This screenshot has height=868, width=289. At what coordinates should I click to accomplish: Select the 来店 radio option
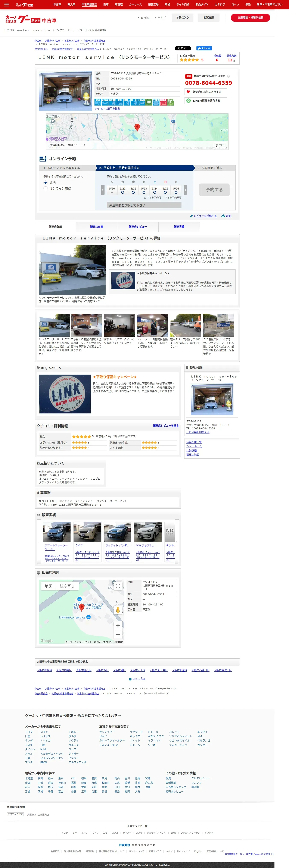[x=46, y=183]
